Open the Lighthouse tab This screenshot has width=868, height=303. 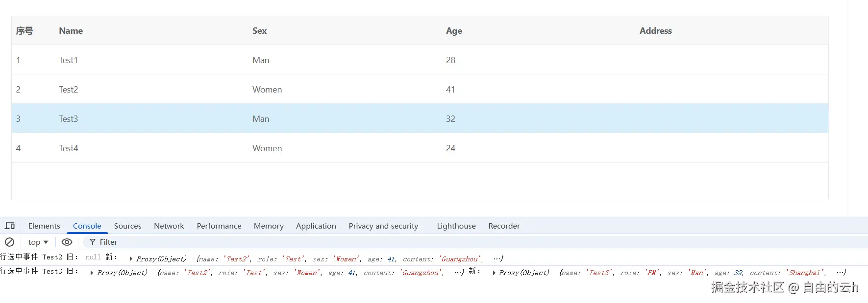coord(456,226)
